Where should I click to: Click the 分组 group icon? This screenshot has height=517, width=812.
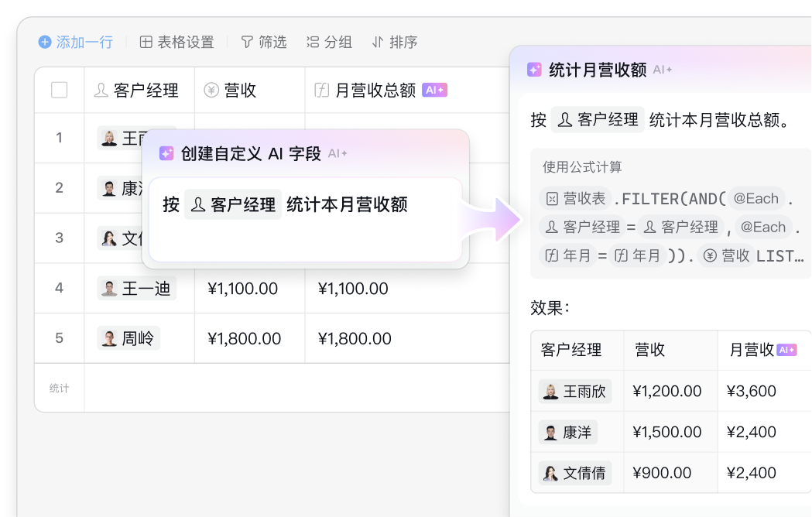[313, 42]
